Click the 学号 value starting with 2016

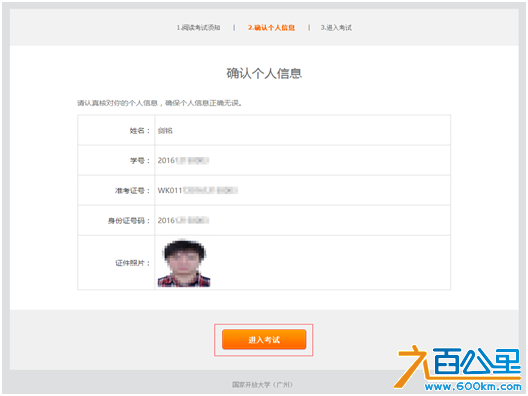[183, 160]
